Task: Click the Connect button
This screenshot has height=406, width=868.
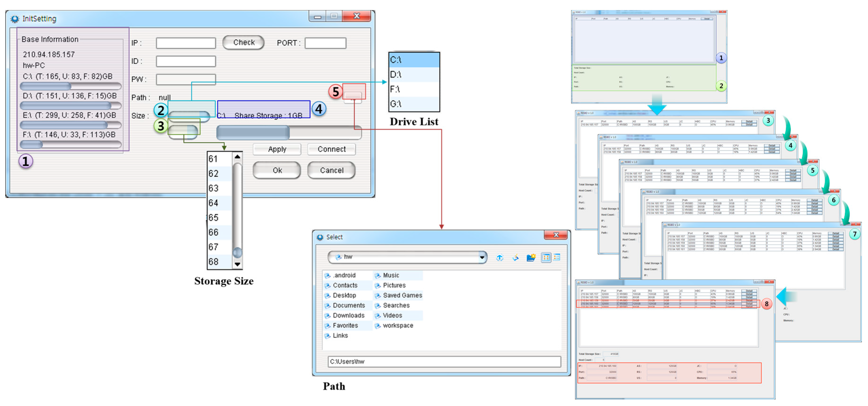Action: (x=331, y=149)
